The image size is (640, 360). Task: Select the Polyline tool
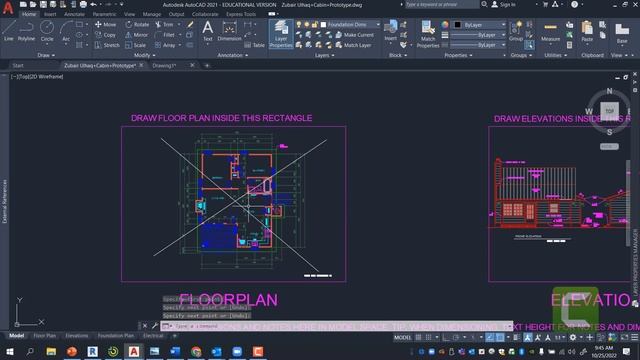(x=26, y=31)
